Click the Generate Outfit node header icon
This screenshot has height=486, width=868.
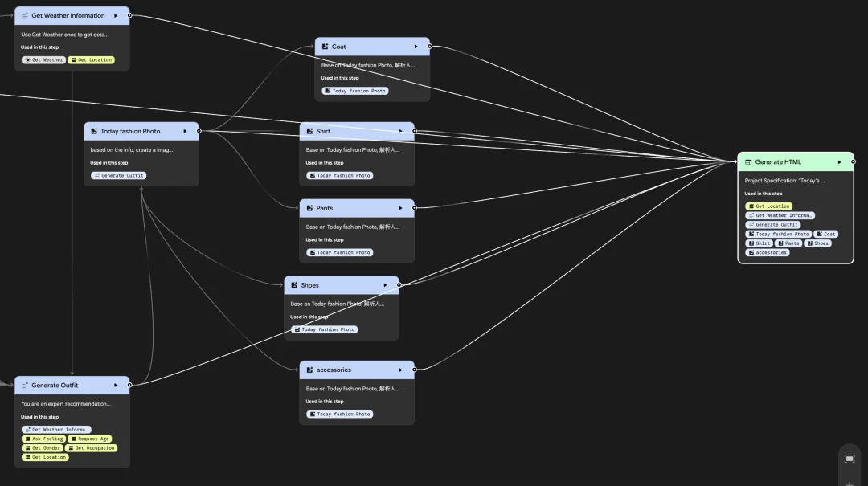(24, 386)
